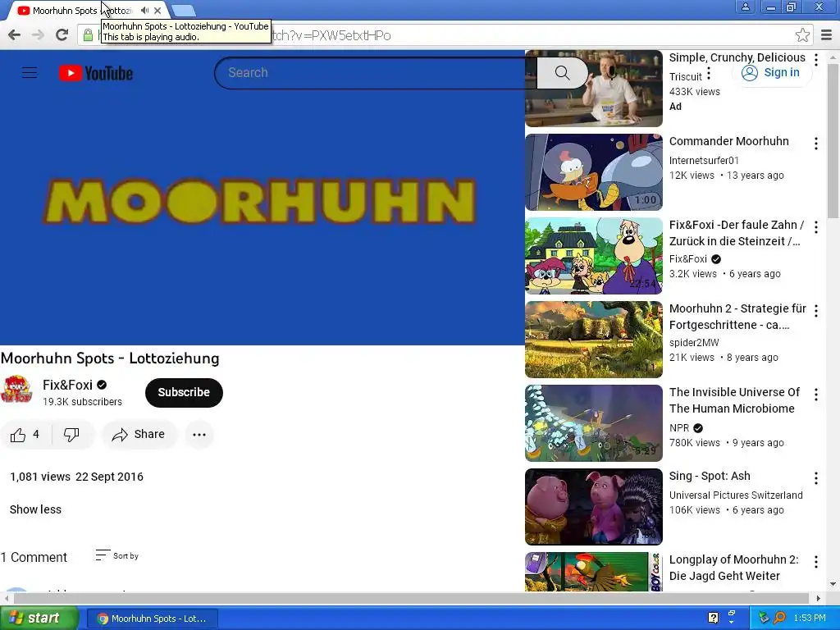
Task: Open options for Invisible Universe video
Action: click(816, 395)
